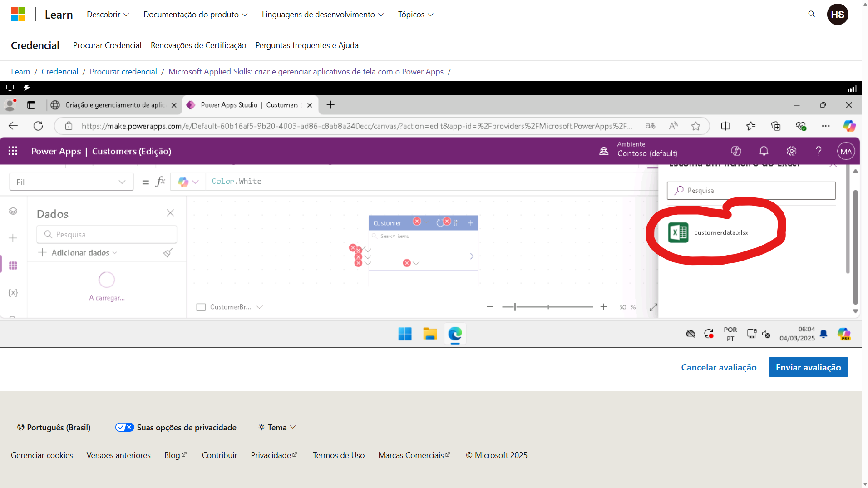Open Procurar Credencial nav item
The width and height of the screenshot is (868, 488).
click(107, 45)
